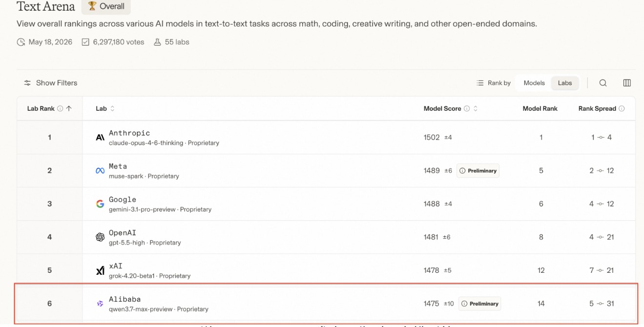Click Preliminary badge on Alibaba row
Image resolution: width=644 pixels, height=327 pixels.
tap(480, 304)
